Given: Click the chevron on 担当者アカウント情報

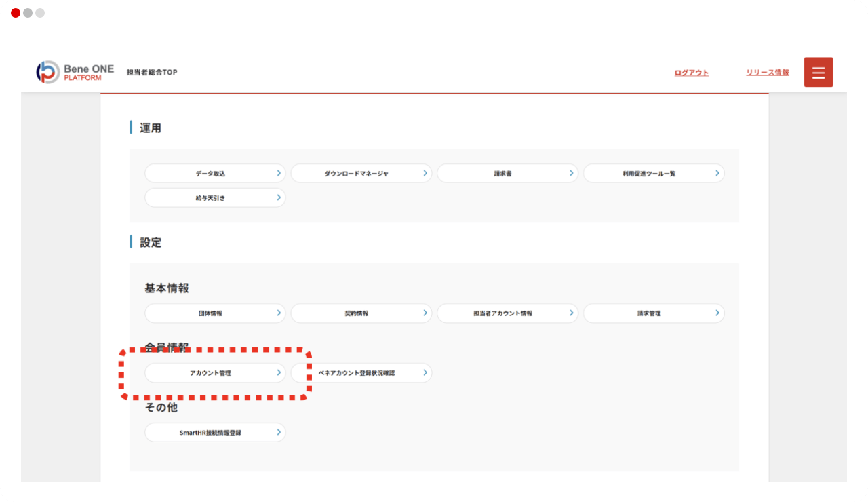Looking at the screenshot, I should tap(571, 313).
